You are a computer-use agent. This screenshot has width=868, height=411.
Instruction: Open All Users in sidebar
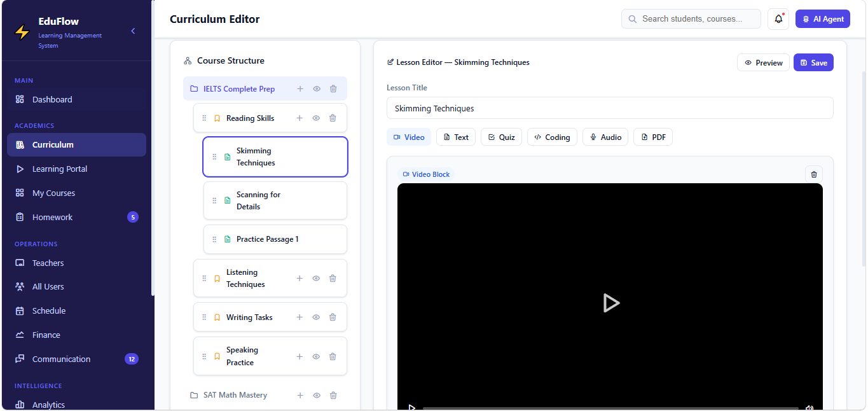pos(76,286)
